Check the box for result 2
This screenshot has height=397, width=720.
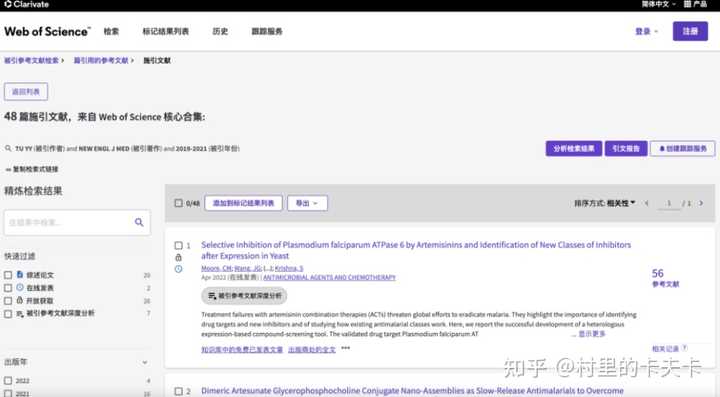point(178,391)
